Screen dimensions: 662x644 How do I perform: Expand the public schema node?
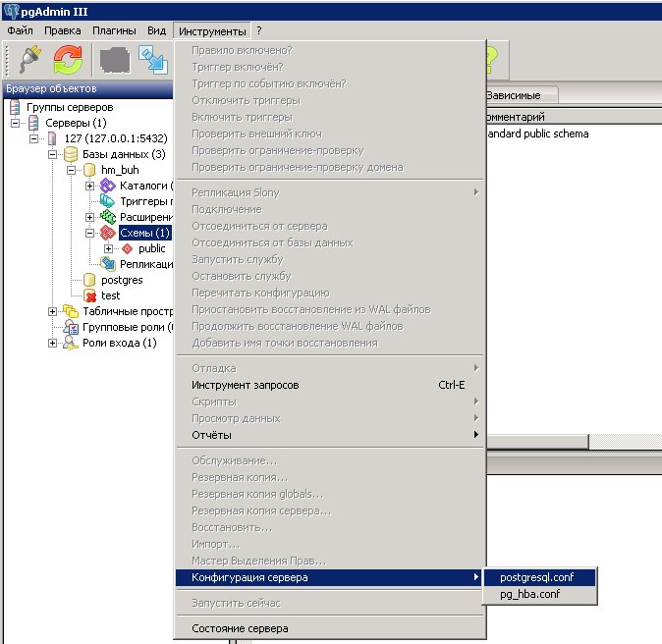(108, 249)
